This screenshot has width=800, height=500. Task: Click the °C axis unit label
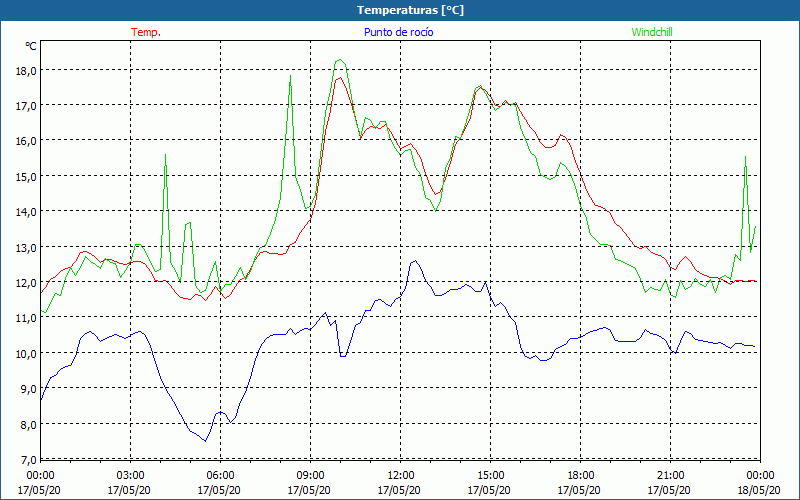pos(31,46)
